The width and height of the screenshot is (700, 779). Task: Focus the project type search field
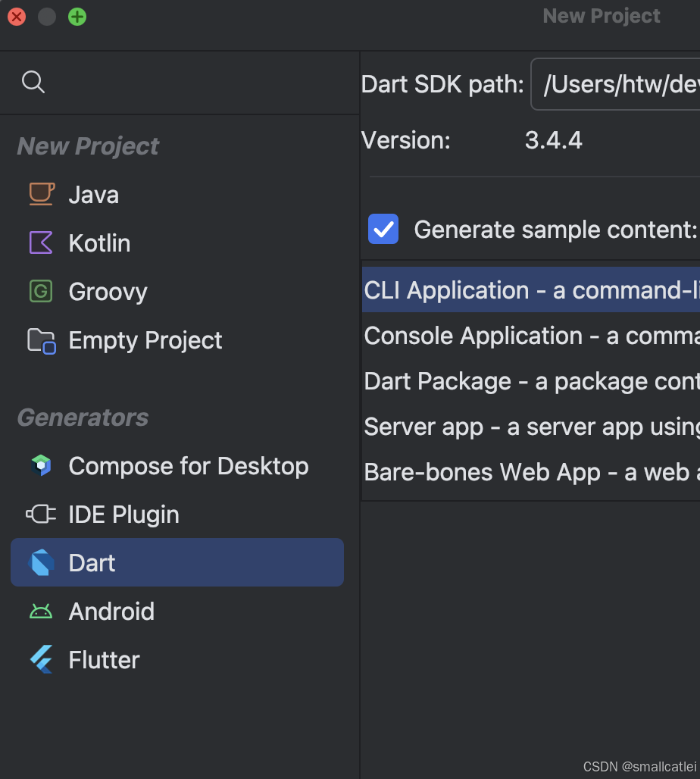pos(180,82)
